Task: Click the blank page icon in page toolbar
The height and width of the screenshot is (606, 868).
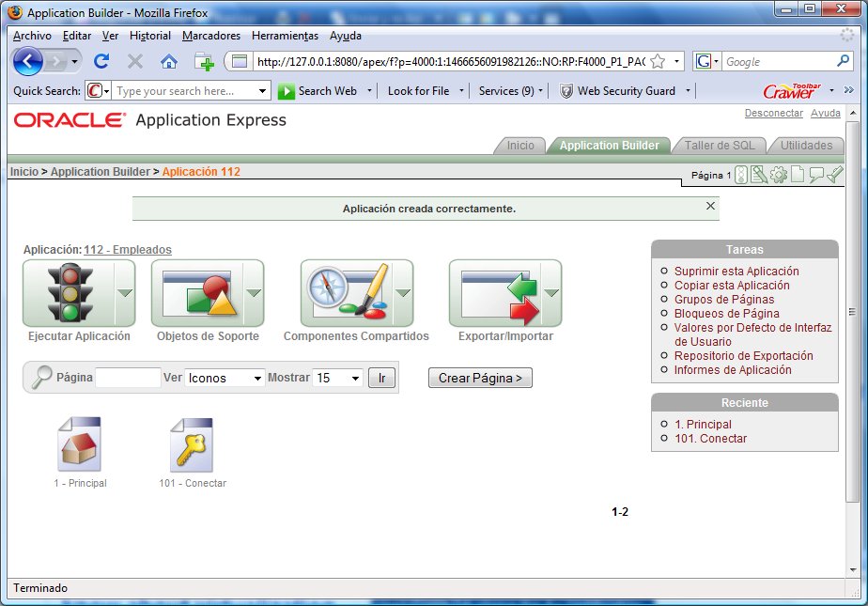Action: (798, 175)
